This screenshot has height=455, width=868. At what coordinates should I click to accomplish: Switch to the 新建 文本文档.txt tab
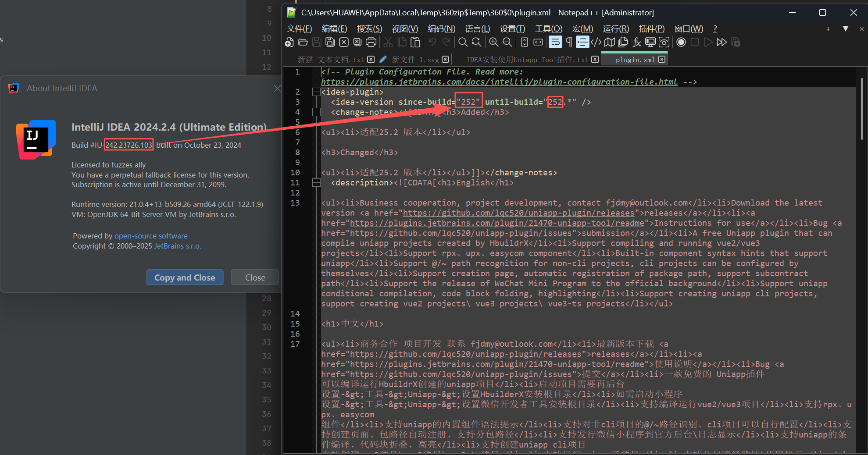[331, 60]
